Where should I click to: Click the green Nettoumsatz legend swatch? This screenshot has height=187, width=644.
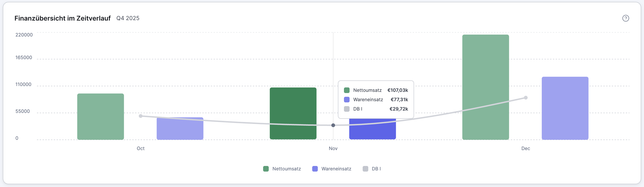click(x=266, y=169)
